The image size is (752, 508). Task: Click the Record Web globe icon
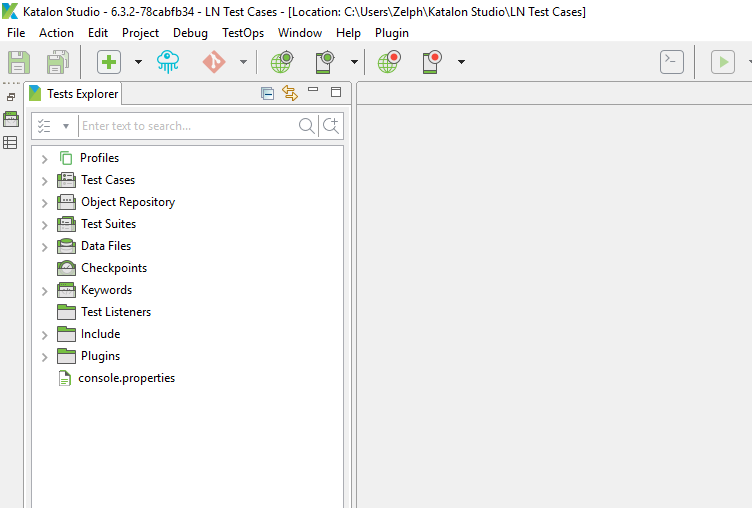coord(389,62)
